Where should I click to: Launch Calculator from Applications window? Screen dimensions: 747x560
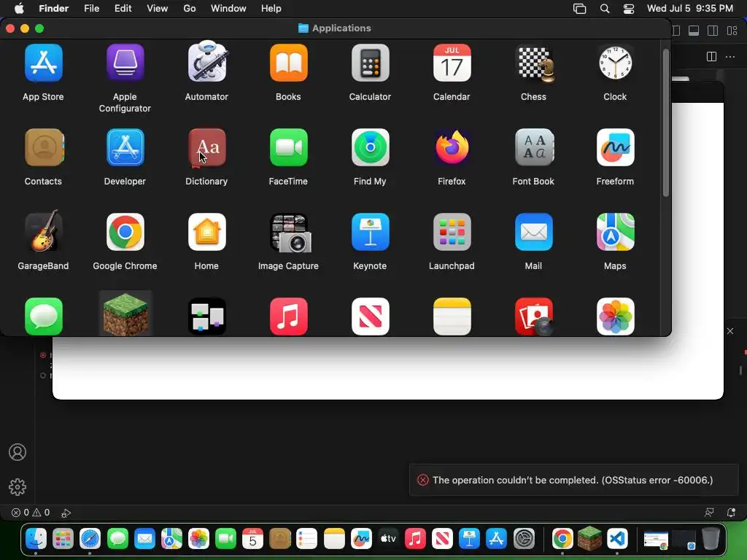click(x=370, y=63)
